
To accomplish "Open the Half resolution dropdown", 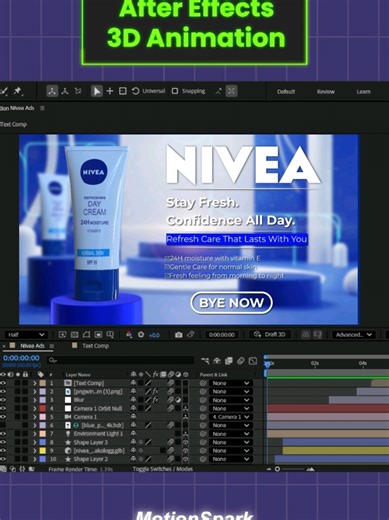I will [x=26, y=334].
